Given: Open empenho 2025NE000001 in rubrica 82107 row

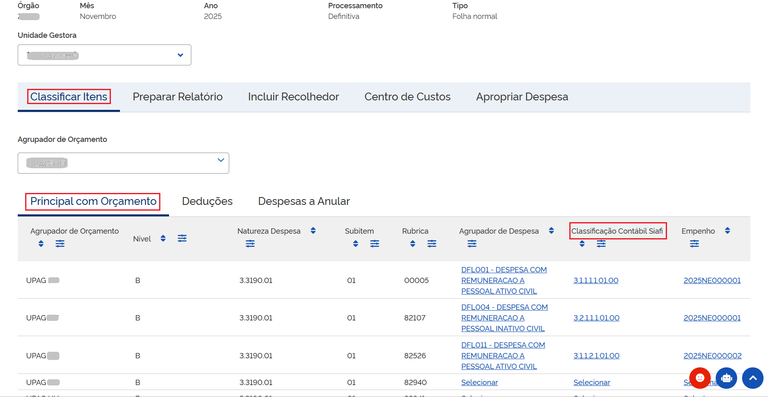Looking at the screenshot, I should click(x=712, y=318).
